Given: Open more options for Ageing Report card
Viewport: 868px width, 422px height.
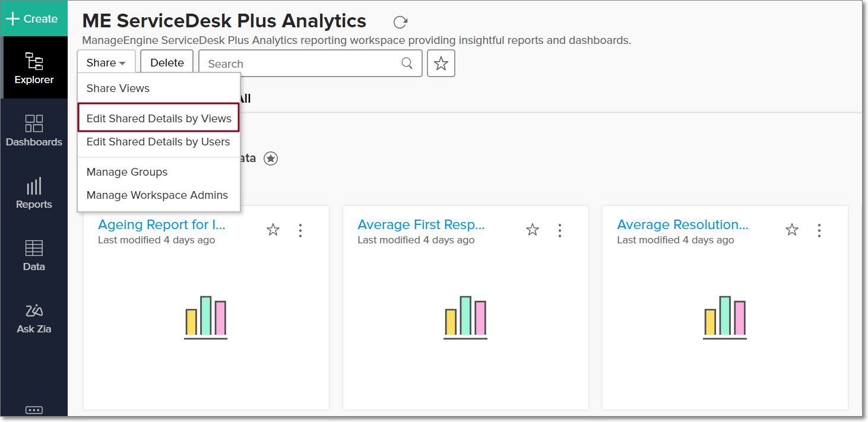Looking at the screenshot, I should tap(300, 230).
